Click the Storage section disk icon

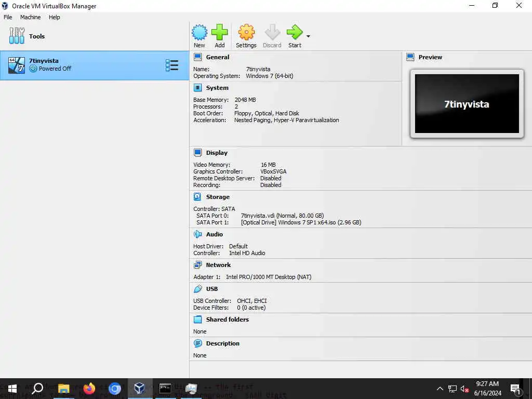[x=197, y=197]
